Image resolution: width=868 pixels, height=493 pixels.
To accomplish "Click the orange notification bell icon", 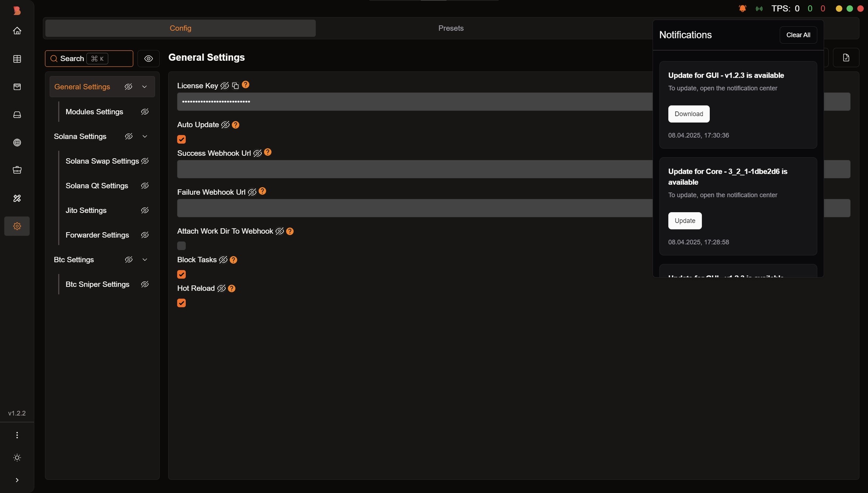I will 742,9.
